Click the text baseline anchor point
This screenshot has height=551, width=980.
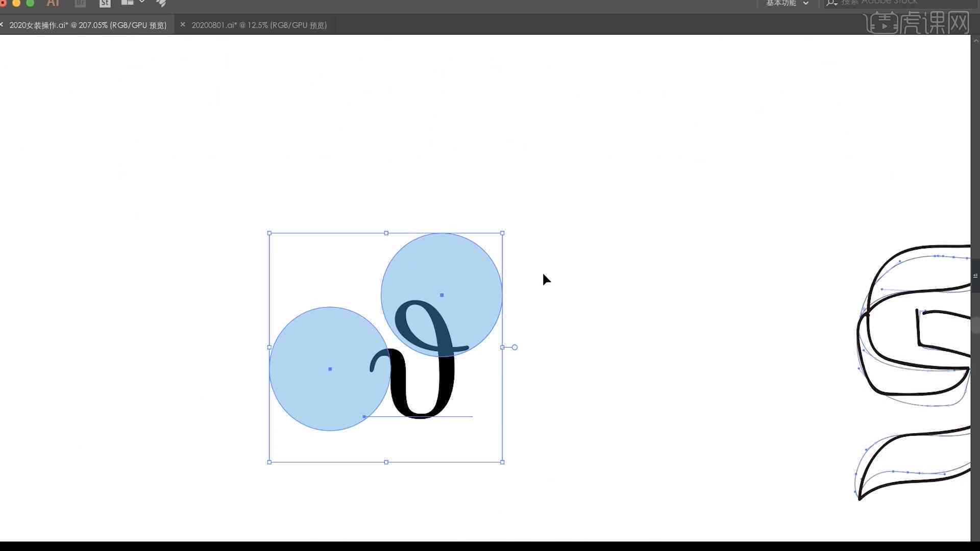(364, 417)
